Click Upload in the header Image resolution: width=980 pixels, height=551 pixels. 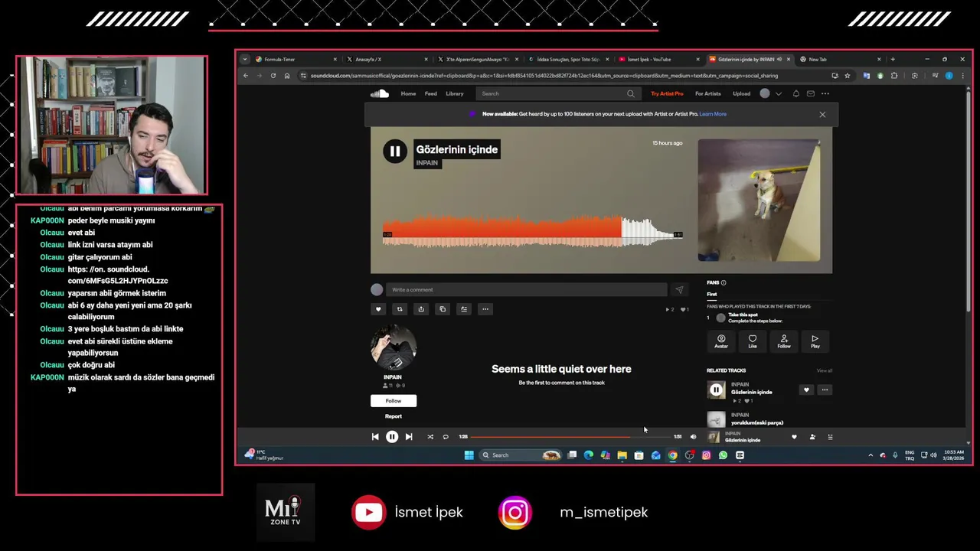click(x=741, y=93)
